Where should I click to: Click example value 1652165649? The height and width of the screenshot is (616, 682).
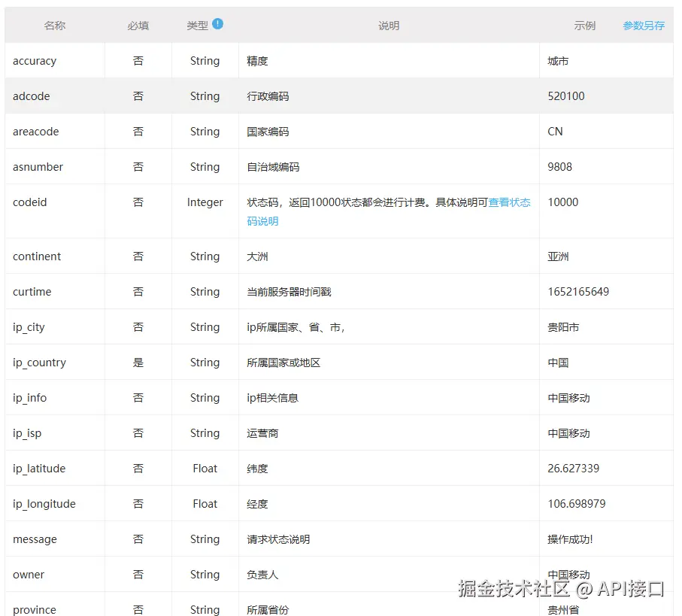point(578,292)
